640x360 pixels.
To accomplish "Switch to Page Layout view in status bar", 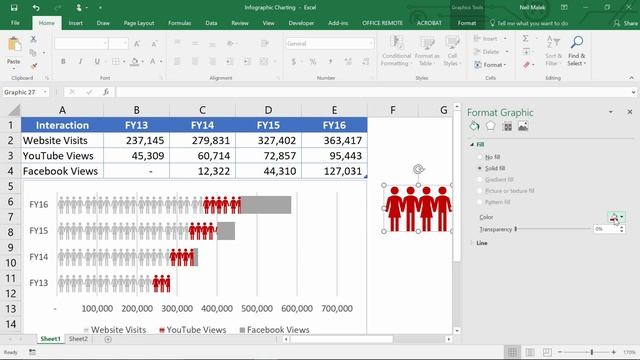I will point(530,352).
